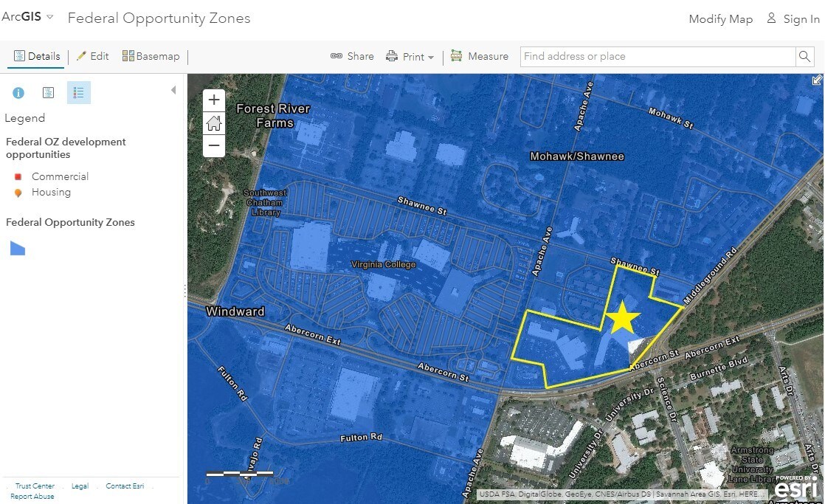The height and width of the screenshot is (504, 825).
Task: Open the Basemap gallery
Action: tap(151, 57)
